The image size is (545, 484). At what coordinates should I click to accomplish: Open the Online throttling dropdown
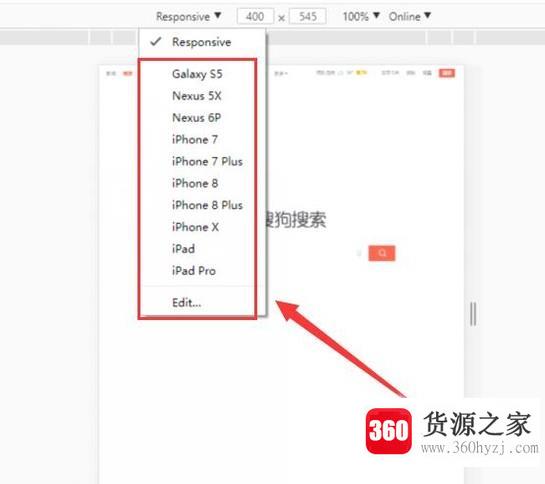[x=409, y=16]
